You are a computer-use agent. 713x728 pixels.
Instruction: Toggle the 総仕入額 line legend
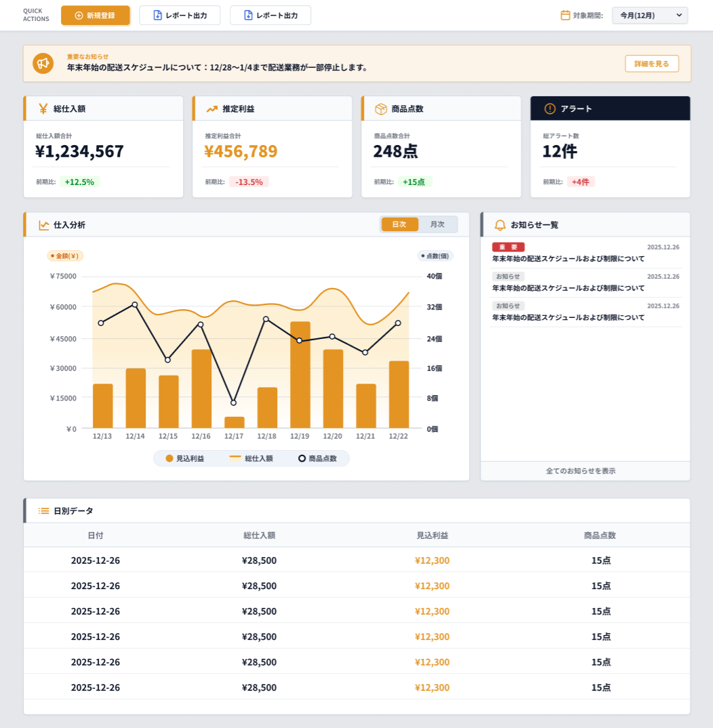251,459
